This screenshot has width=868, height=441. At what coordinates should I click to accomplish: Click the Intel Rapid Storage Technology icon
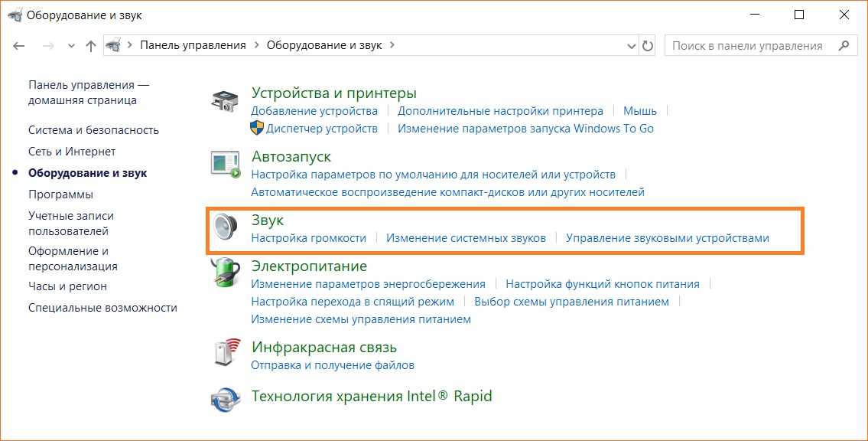point(226,398)
